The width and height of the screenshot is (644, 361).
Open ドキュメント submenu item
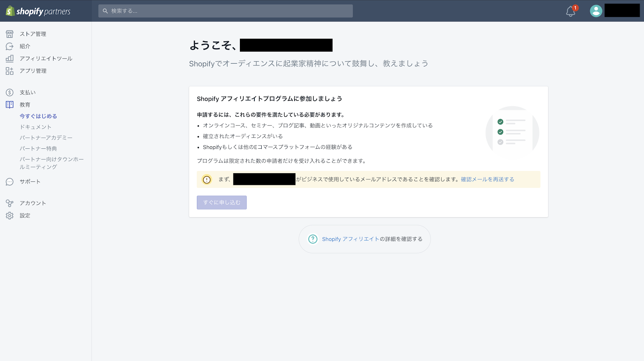[x=35, y=127]
